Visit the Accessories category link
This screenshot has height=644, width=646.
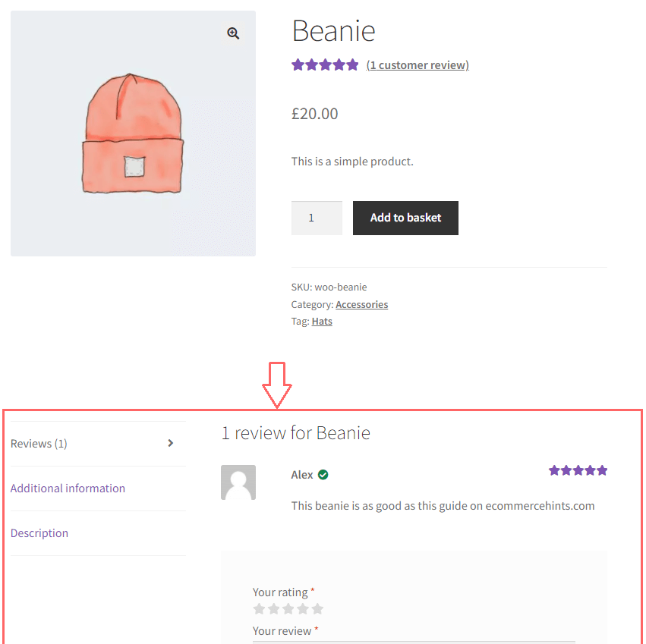tap(361, 304)
